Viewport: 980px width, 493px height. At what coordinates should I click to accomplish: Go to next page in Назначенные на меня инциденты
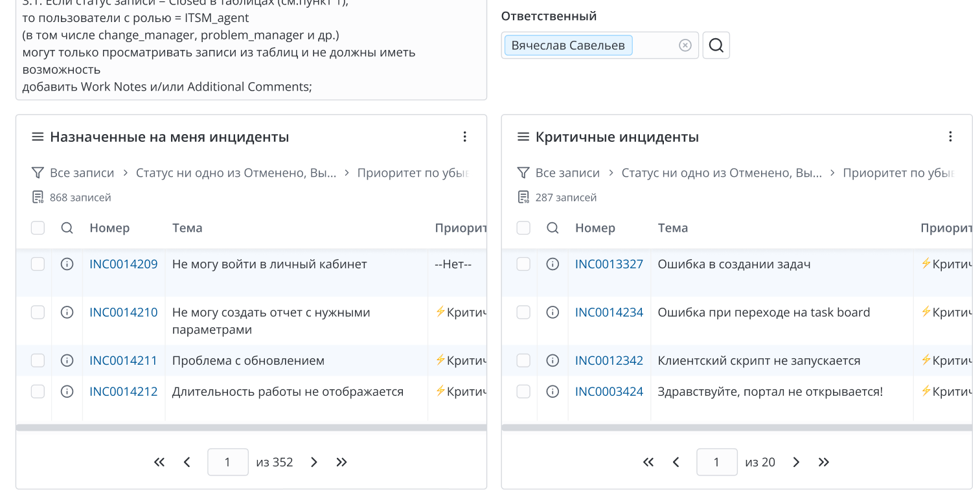click(313, 462)
